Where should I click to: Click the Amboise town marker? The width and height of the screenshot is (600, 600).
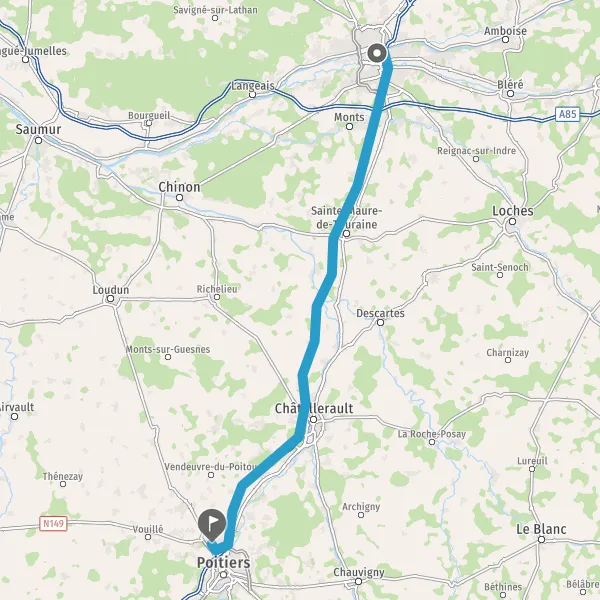(x=505, y=39)
